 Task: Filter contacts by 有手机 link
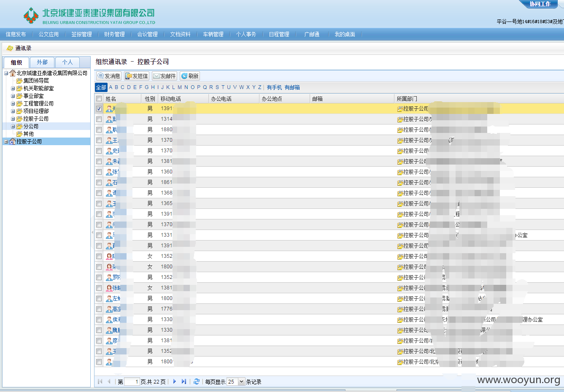point(274,87)
